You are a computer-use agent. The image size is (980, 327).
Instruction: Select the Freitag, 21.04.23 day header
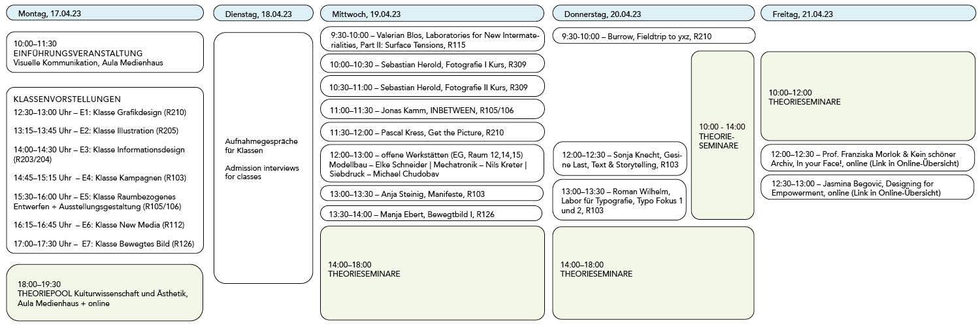click(868, 14)
